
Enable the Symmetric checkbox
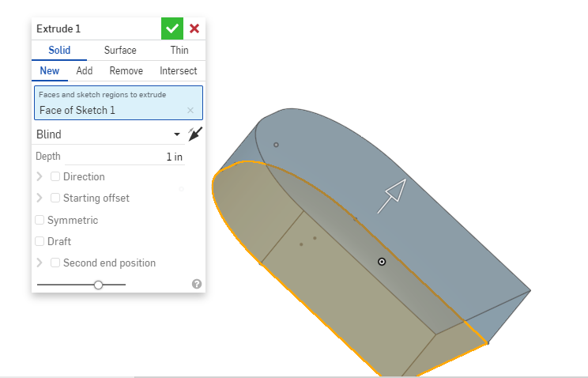point(40,220)
